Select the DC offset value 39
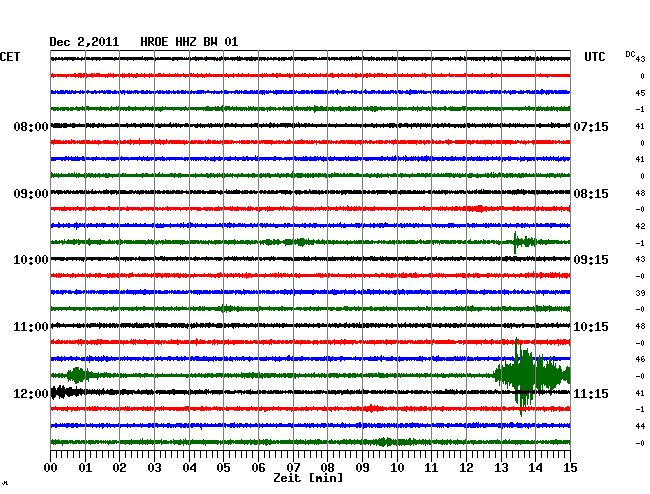The image size is (650, 494). coord(640,293)
